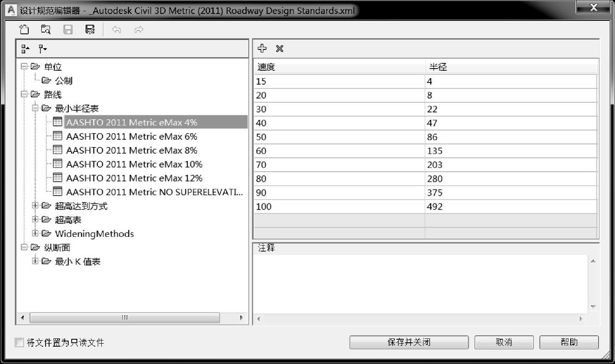Screen dimensions: 615x364
Task: Click the tree panel horizontal scrollbar thumb
Action: tap(125, 318)
